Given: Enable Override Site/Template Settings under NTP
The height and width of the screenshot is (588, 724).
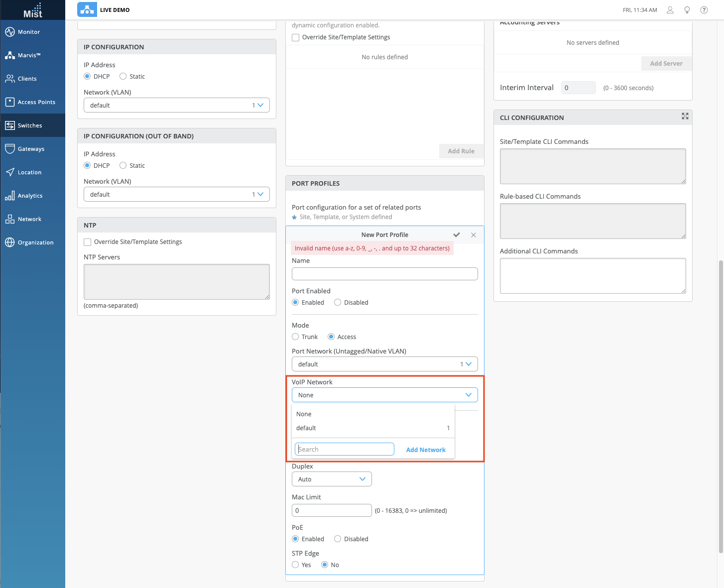Looking at the screenshot, I should point(88,242).
